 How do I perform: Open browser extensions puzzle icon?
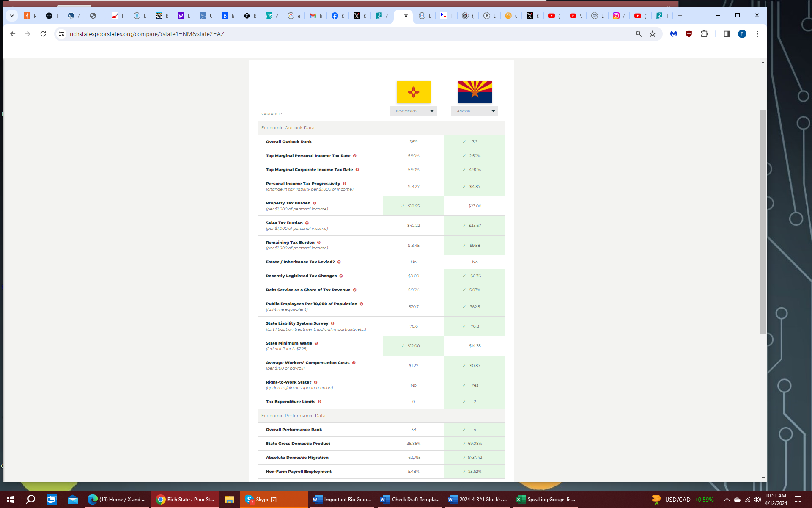(x=704, y=34)
